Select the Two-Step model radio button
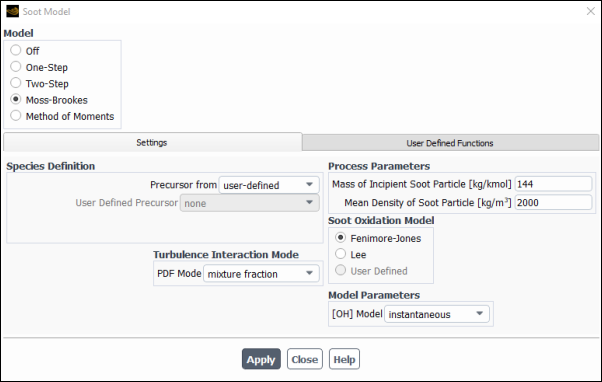 [16, 83]
